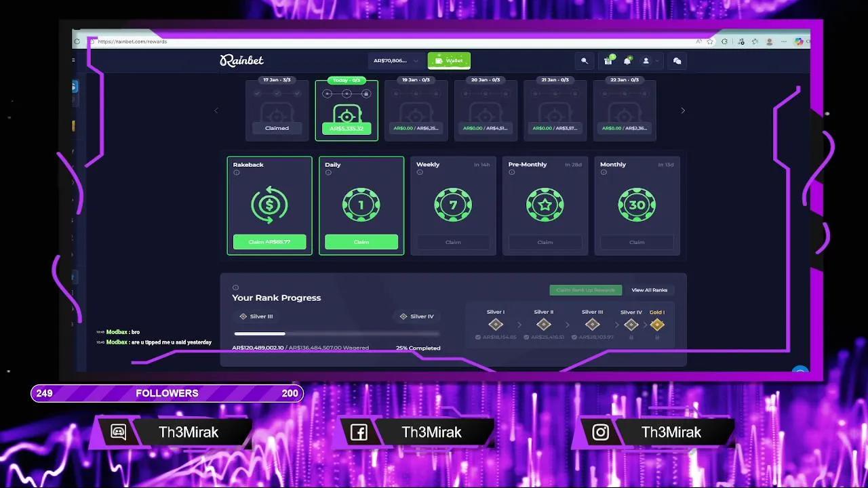
Task: Bookmark the page with the star icon
Action: [710, 41]
